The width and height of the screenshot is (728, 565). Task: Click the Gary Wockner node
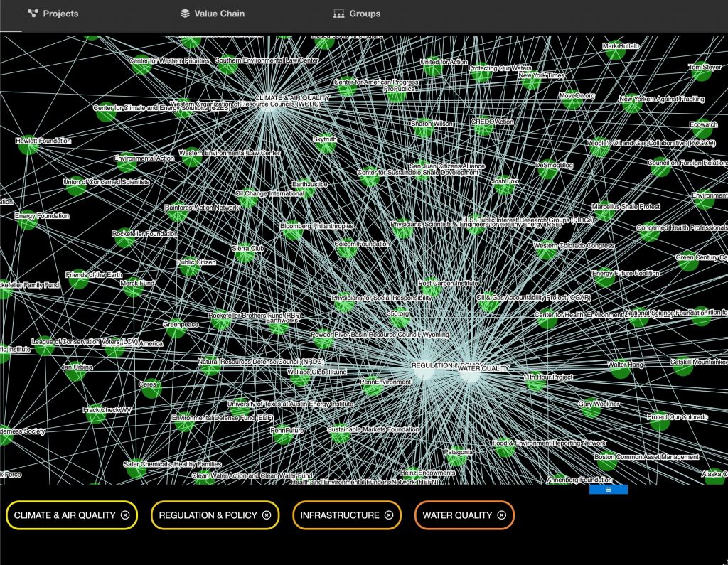pos(591,409)
